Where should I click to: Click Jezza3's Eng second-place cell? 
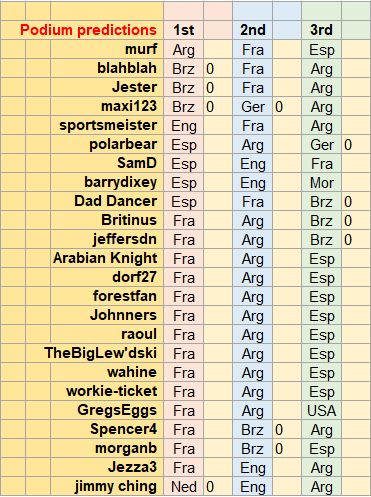253,467
